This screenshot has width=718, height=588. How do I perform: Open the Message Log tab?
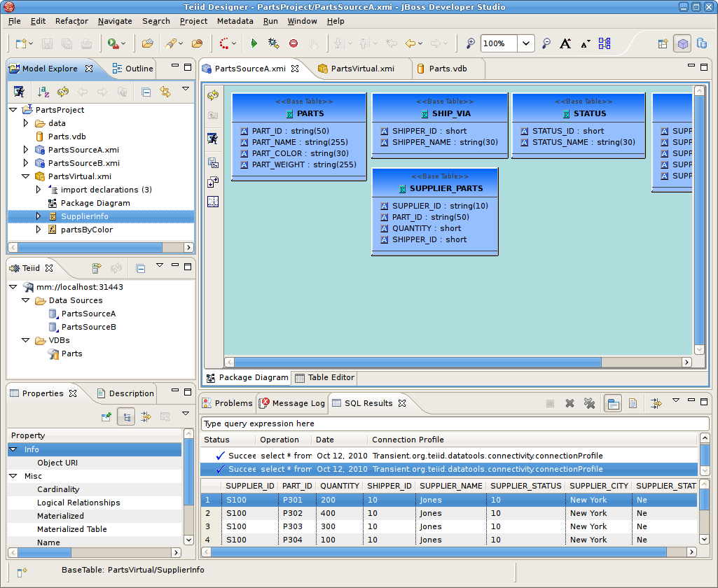click(293, 403)
